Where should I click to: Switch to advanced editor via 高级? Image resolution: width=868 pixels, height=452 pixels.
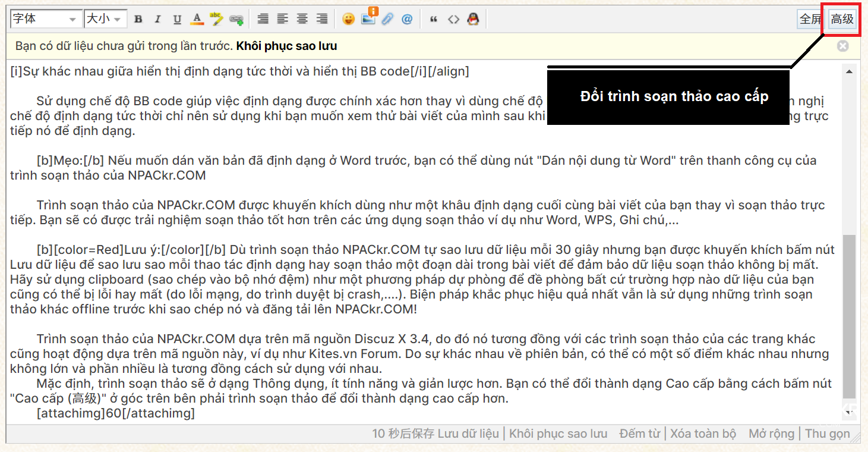click(842, 19)
